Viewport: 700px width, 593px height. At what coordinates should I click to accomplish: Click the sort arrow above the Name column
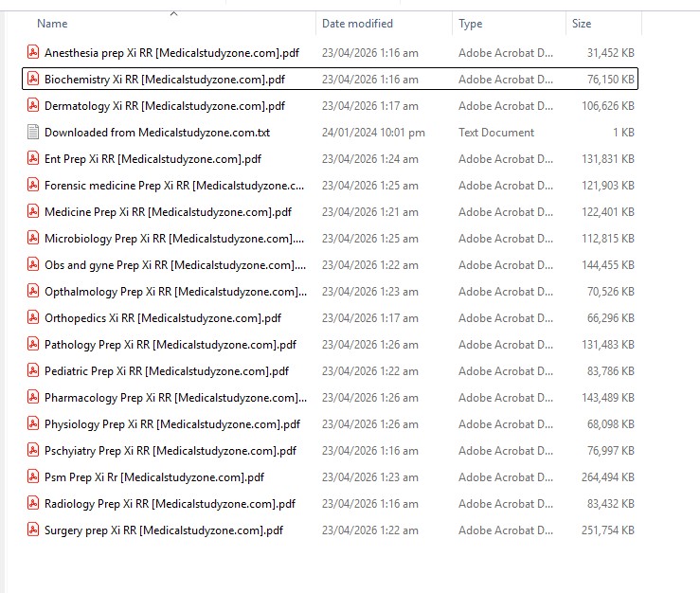[173, 13]
